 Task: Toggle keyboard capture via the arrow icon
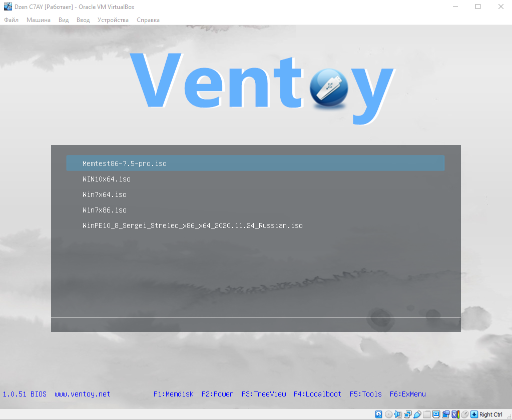473,414
